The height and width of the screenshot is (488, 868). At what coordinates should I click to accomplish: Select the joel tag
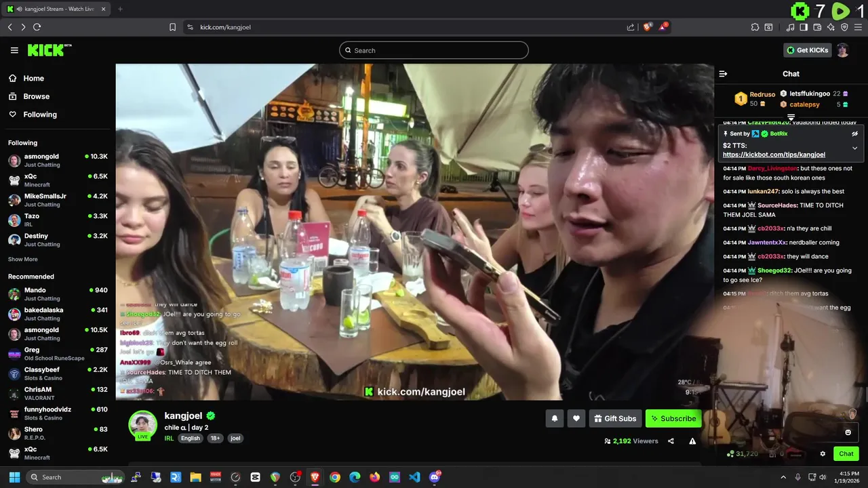coord(235,439)
